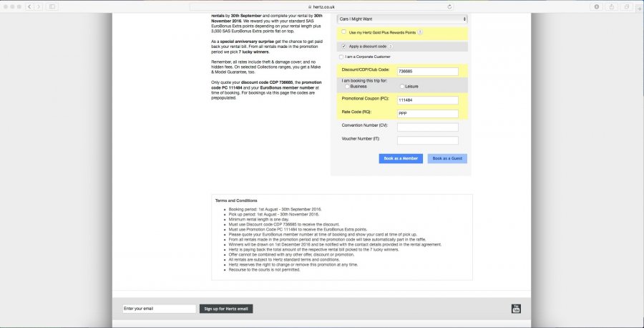The height and width of the screenshot is (328, 644).
Task: Click the Discount/CDP/Club Code field
Action: [428, 72]
